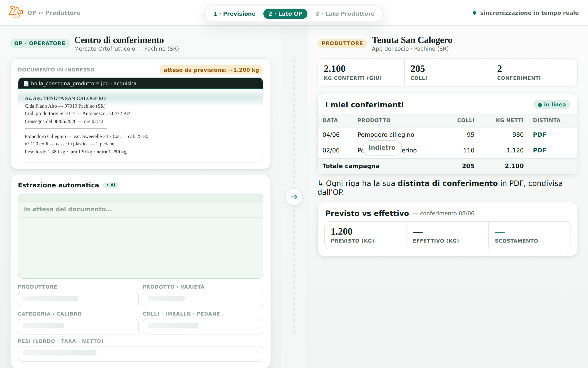Click the document file icon beside bolla_consegna_produttore.jpg
Viewport: 588px width, 368px height.
26,84
